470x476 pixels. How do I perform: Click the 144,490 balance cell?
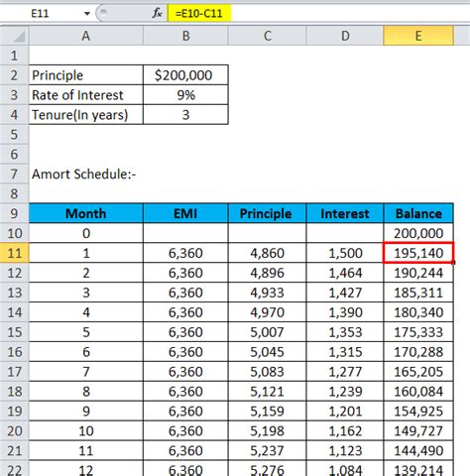[x=418, y=450]
